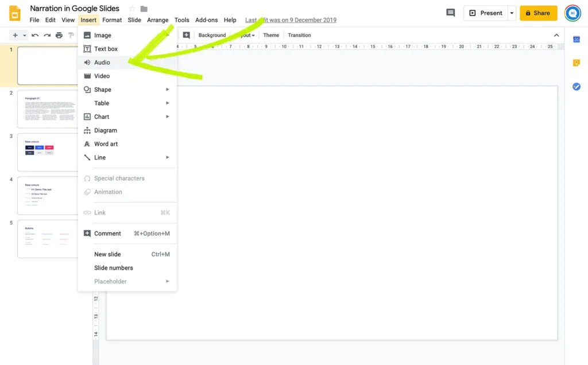Open Present options dropdown arrow
The height and width of the screenshot is (365, 588).
click(512, 13)
